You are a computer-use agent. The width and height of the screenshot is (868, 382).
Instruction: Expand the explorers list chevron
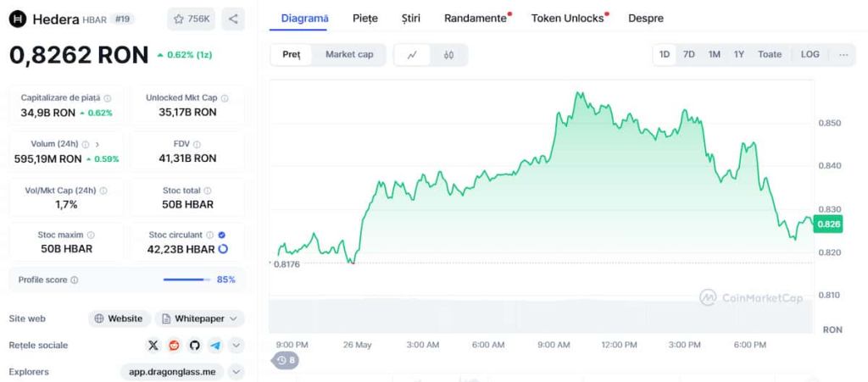click(x=236, y=372)
